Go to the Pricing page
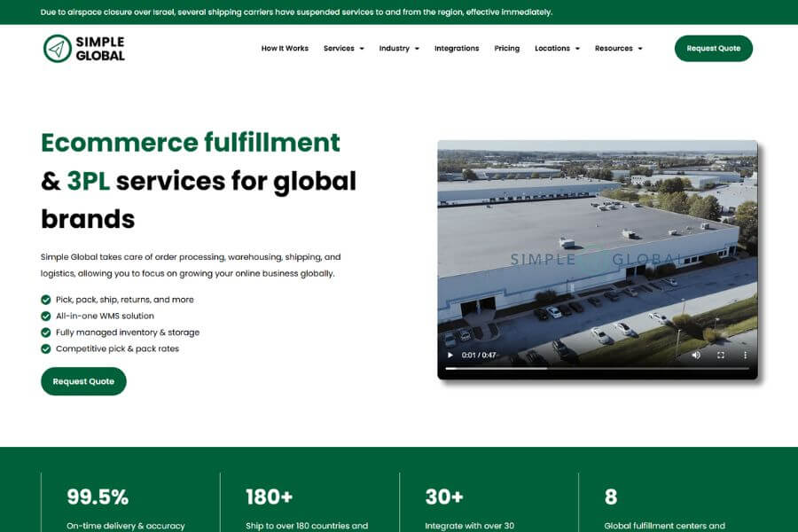 click(x=507, y=49)
